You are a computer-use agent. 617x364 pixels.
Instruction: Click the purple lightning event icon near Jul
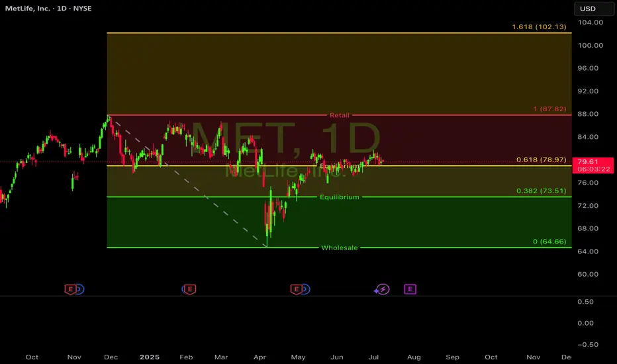point(382,290)
